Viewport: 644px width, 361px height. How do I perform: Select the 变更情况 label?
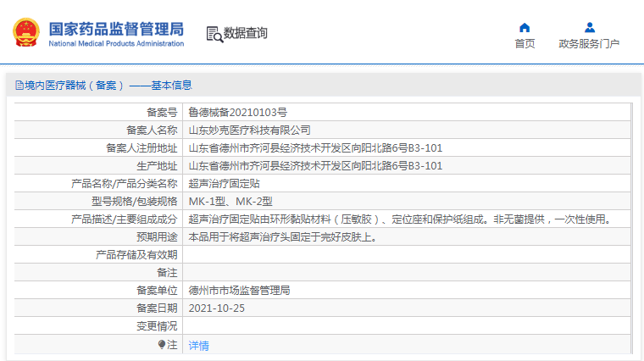157,326
